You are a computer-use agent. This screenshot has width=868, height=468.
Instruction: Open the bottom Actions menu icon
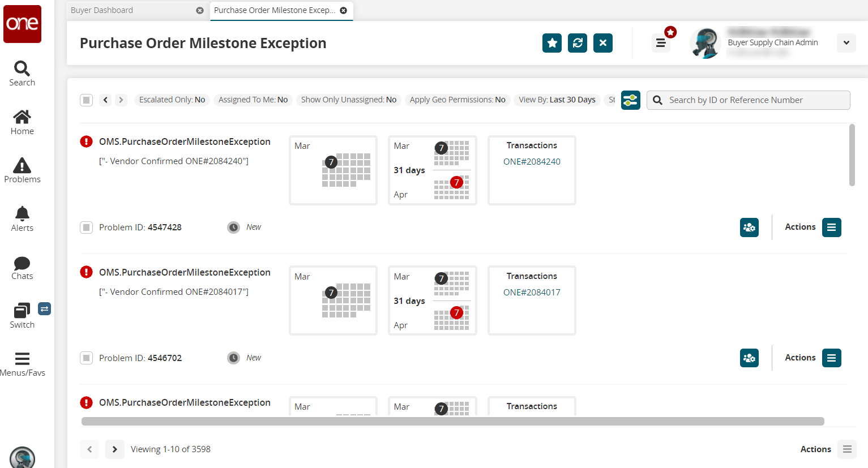847,449
